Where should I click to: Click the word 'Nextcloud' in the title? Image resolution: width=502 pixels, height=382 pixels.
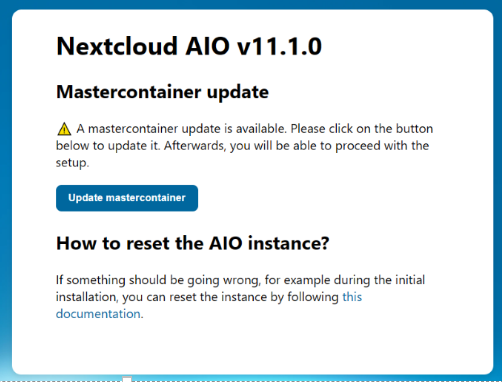[117, 46]
